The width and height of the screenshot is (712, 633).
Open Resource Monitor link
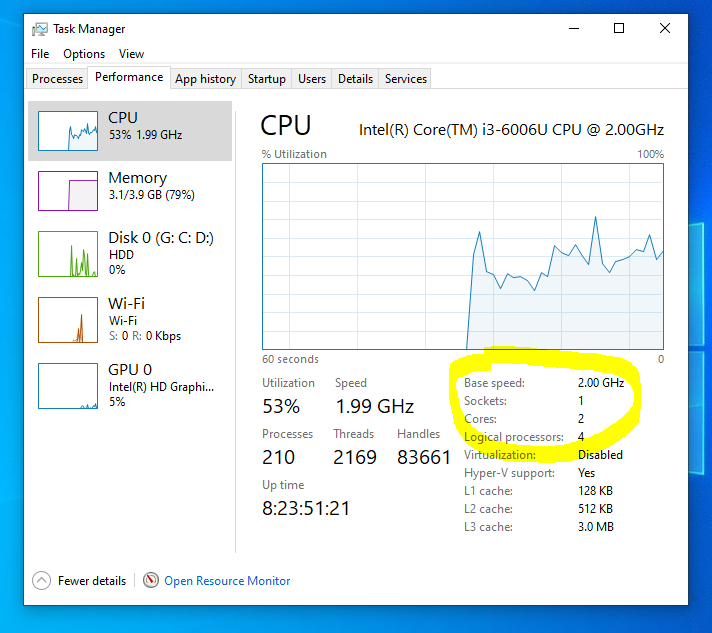(227, 581)
